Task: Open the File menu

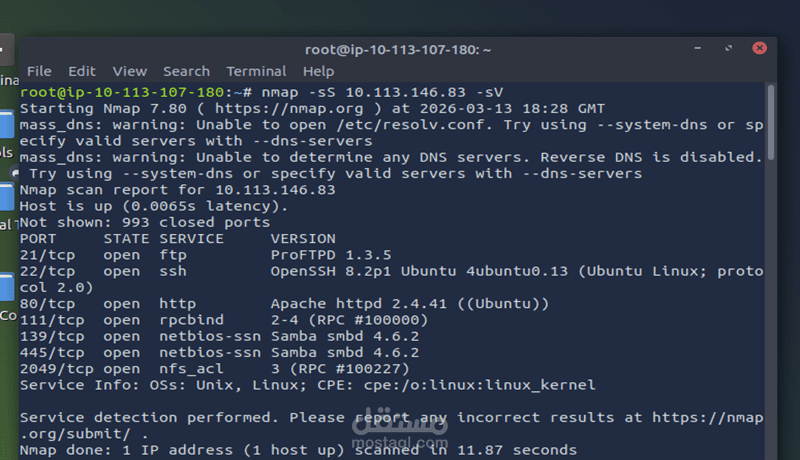Action: tap(39, 71)
